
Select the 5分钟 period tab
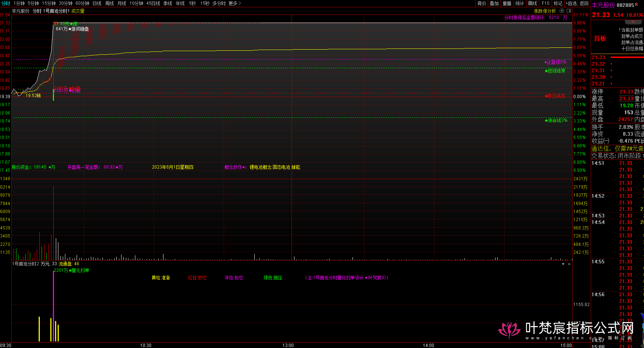coord(33,3)
